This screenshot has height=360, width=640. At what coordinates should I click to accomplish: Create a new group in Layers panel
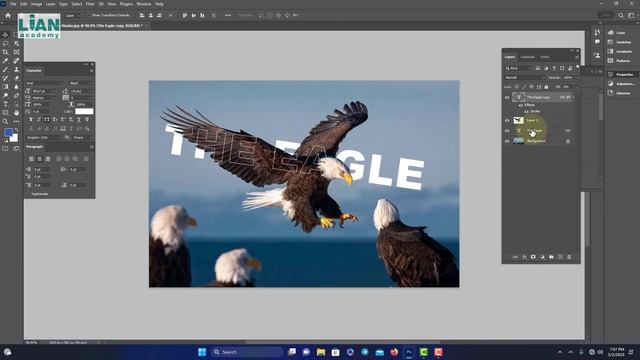(x=551, y=257)
